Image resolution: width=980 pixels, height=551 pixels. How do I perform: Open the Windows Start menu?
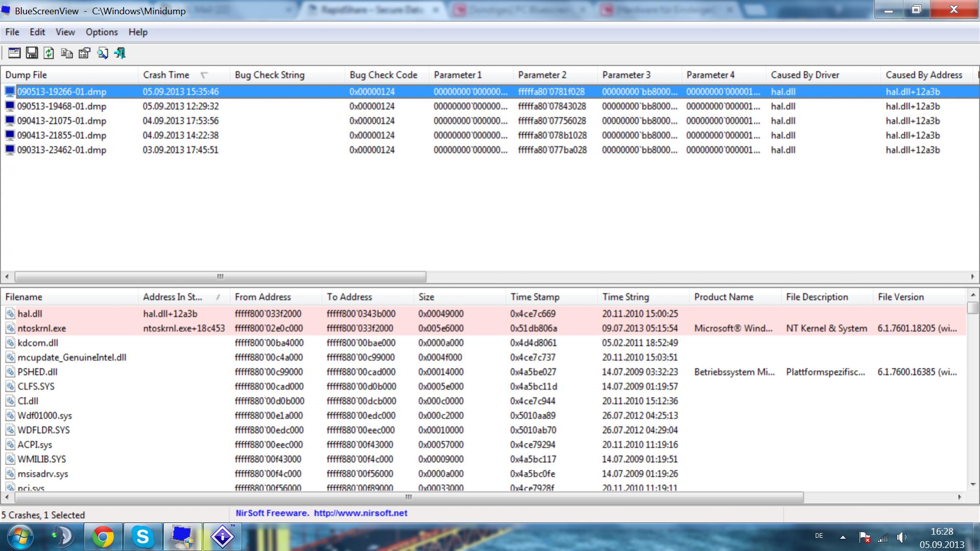[21, 537]
